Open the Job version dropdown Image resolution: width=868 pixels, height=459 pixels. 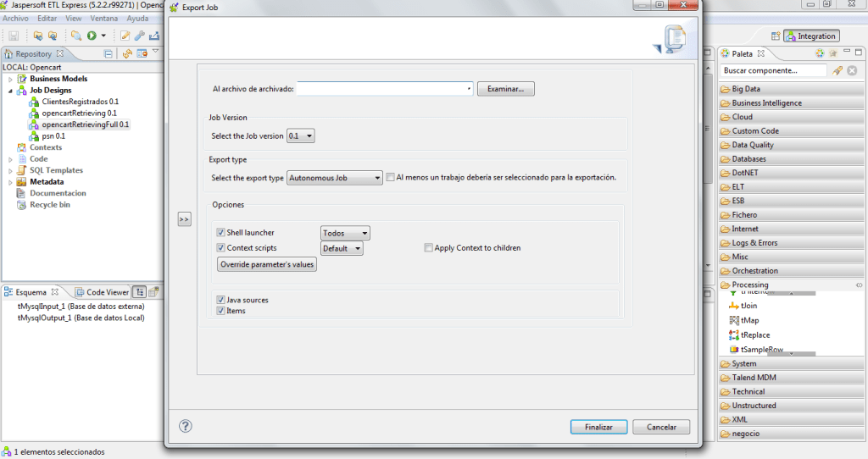coord(301,135)
